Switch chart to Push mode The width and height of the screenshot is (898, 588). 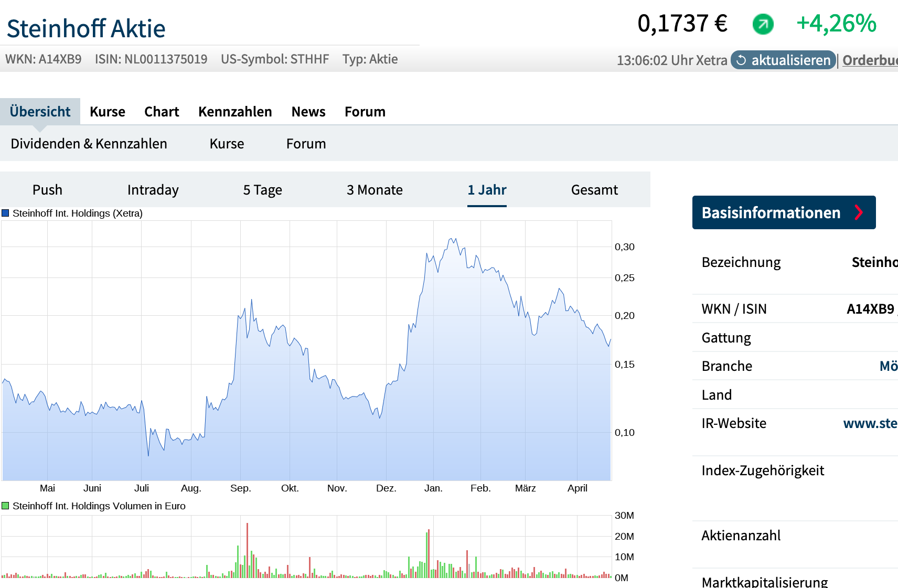click(47, 190)
